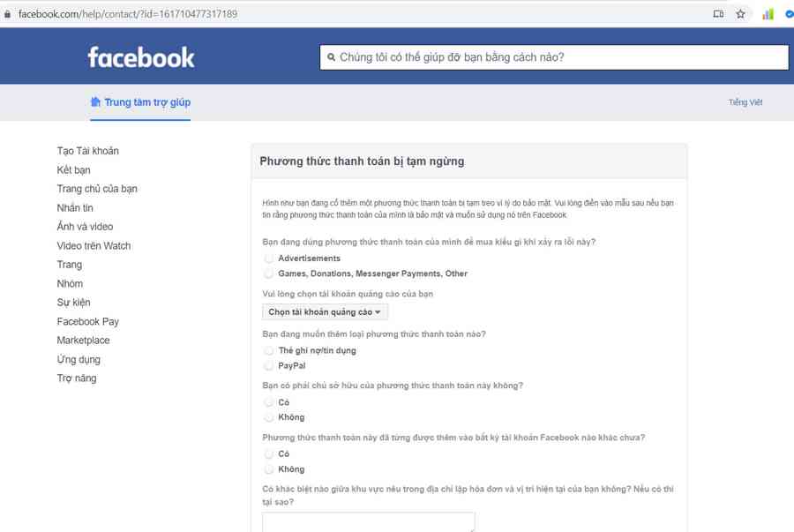Open the bar chart extension icon
794x532 pixels.
click(768, 14)
